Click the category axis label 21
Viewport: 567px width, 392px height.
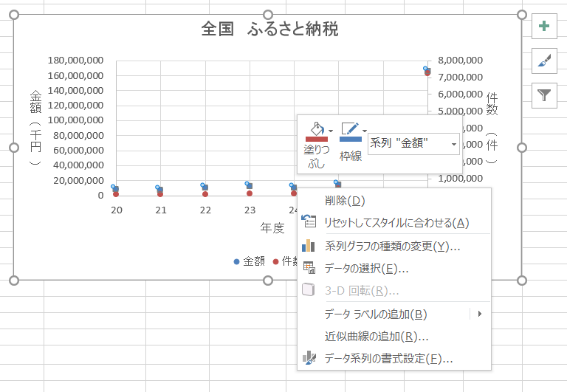161,210
